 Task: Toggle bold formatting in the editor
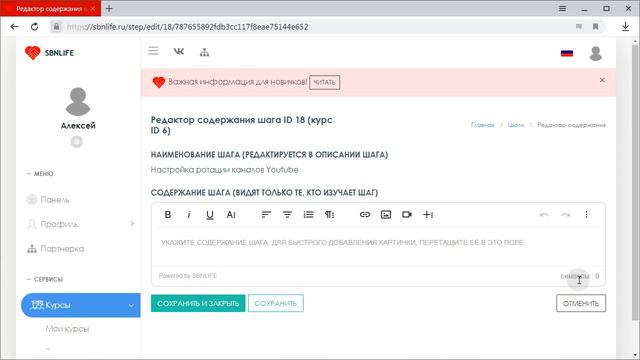tap(168, 215)
